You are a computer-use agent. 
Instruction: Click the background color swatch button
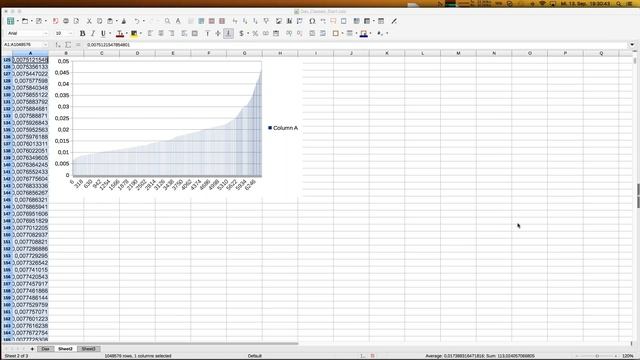coord(134,33)
